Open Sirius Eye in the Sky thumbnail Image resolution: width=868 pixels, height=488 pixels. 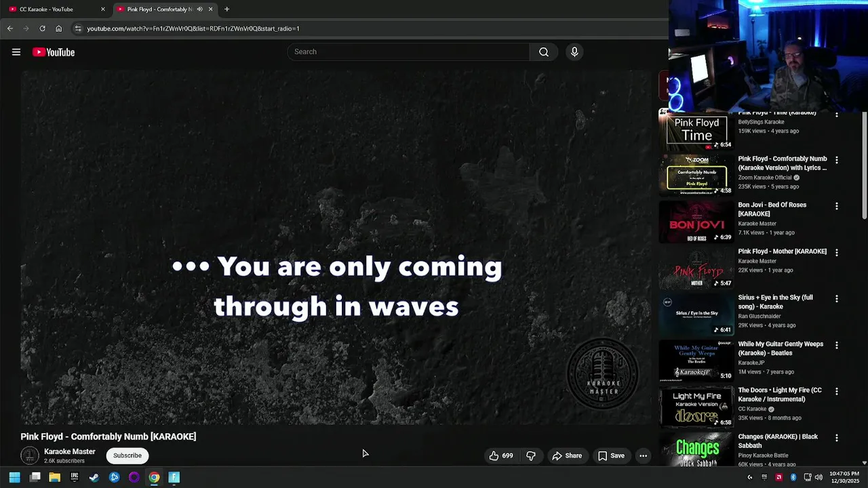[x=696, y=314]
